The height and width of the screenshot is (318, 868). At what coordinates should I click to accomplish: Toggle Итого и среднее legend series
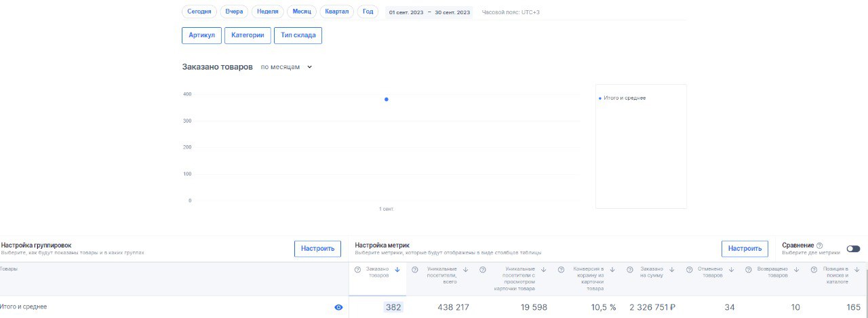(622, 98)
